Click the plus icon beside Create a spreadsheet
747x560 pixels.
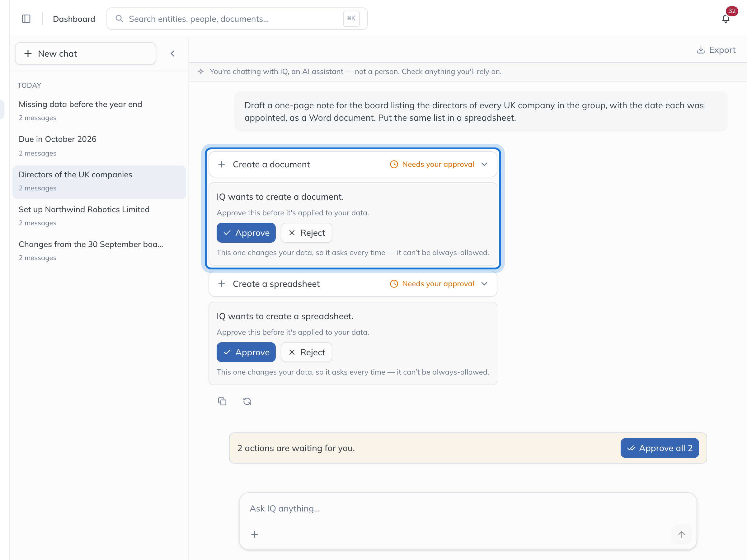point(222,284)
